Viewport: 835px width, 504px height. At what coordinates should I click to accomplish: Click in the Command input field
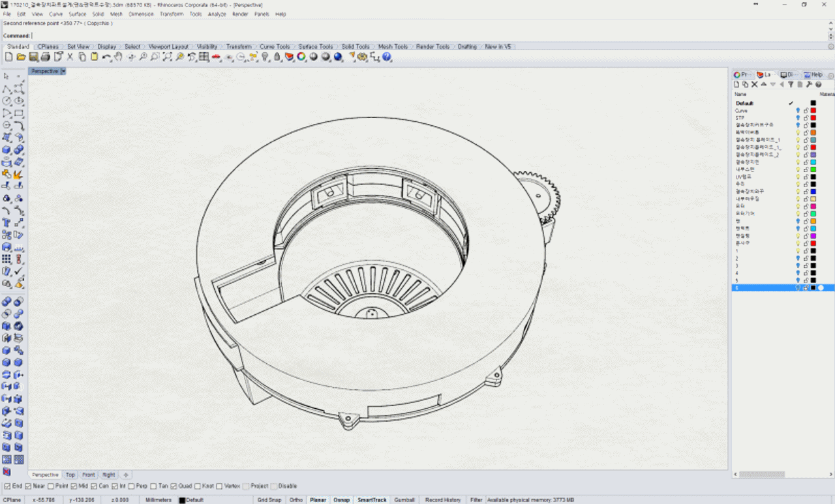(431, 36)
